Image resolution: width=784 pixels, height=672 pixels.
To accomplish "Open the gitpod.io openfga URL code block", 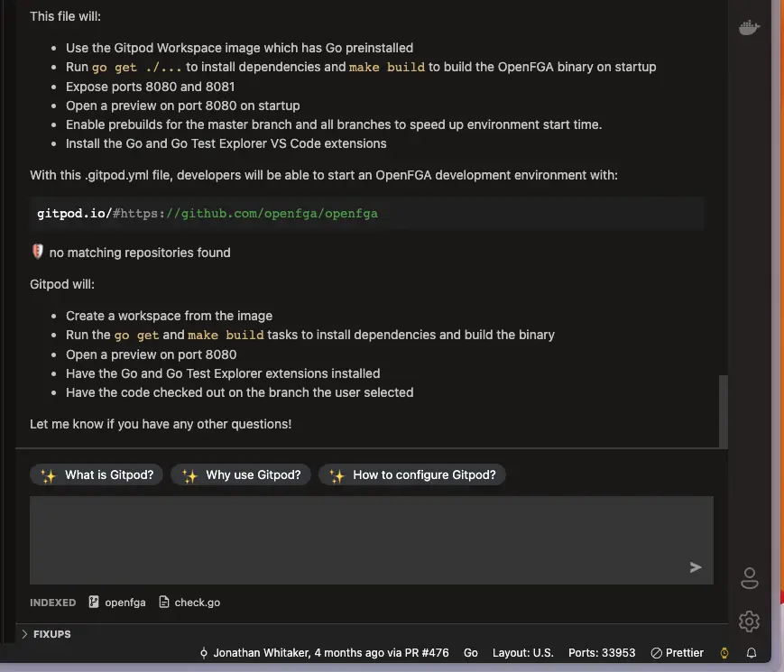I will [x=366, y=214].
